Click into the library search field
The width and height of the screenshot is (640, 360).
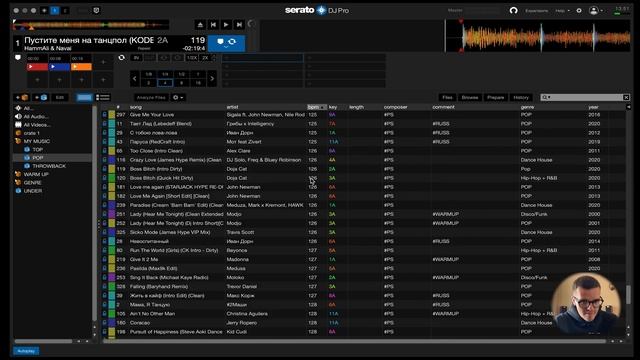coord(586,97)
